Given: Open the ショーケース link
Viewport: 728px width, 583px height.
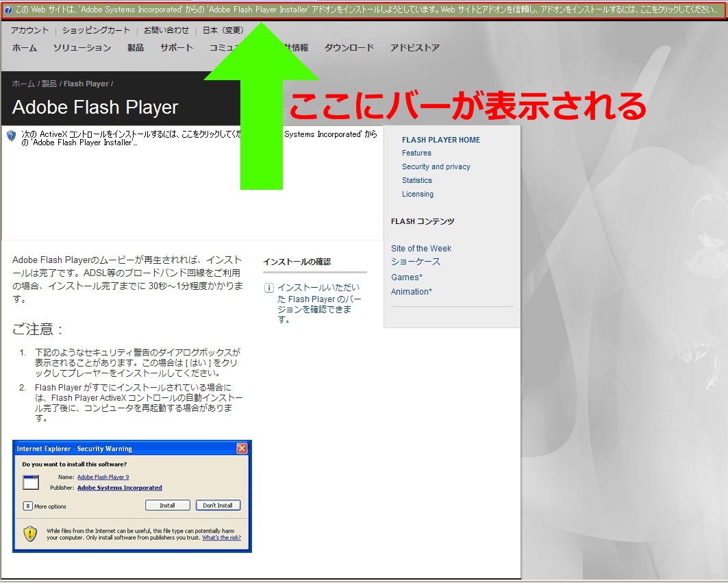Looking at the screenshot, I should point(416,262).
